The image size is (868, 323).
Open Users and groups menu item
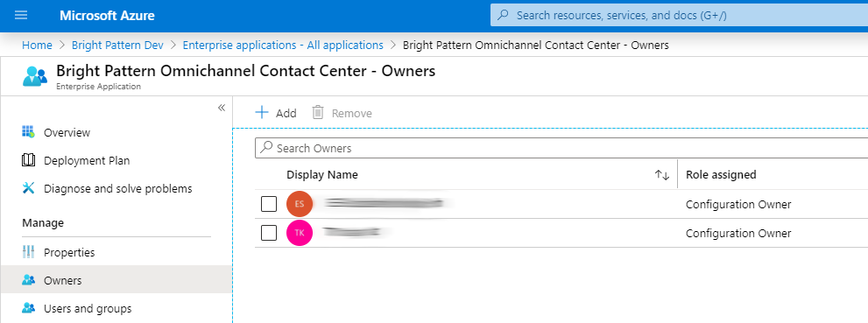tap(88, 308)
